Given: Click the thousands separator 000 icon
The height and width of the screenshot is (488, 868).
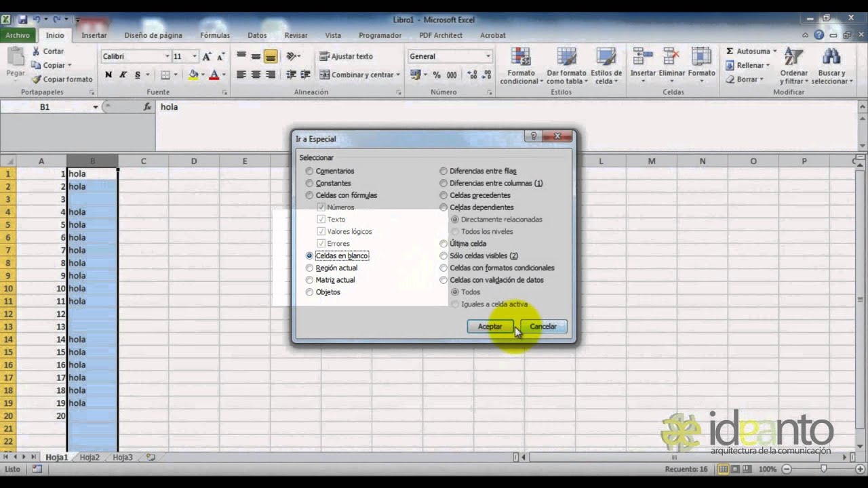Looking at the screenshot, I should point(452,75).
